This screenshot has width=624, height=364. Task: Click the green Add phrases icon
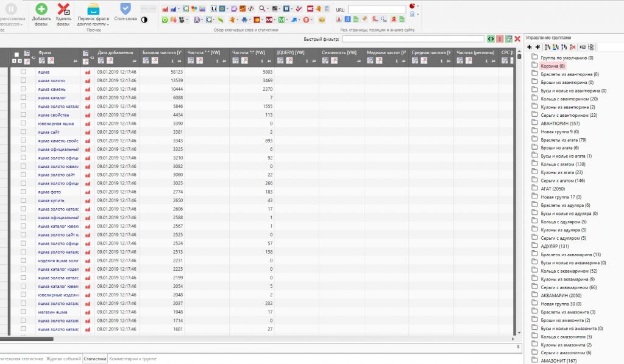(x=41, y=9)
